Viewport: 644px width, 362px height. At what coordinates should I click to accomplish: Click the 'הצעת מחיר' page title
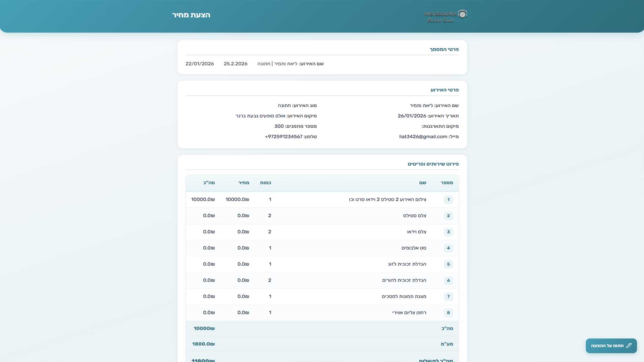(x=191, y=15)
